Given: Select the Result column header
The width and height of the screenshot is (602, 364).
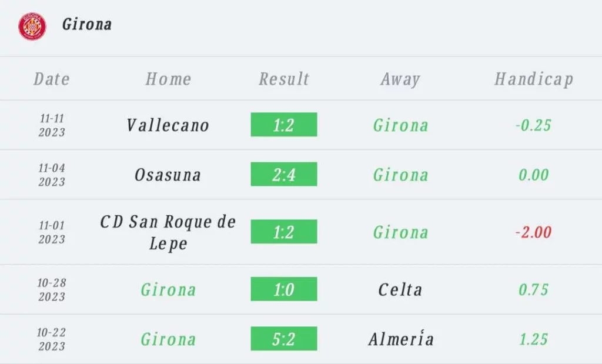Looking at the screenshot, I should 284,79.
